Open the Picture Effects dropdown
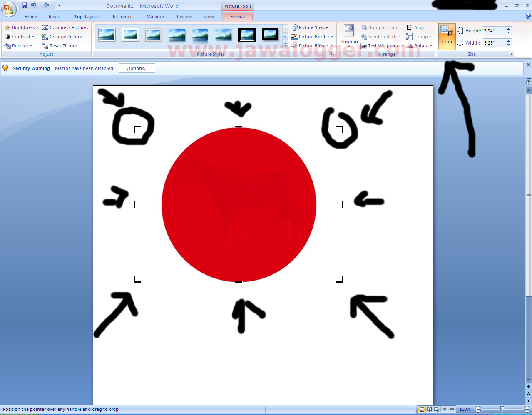The width and height of the screenshot is (532, 415). (x=312, y=46)
